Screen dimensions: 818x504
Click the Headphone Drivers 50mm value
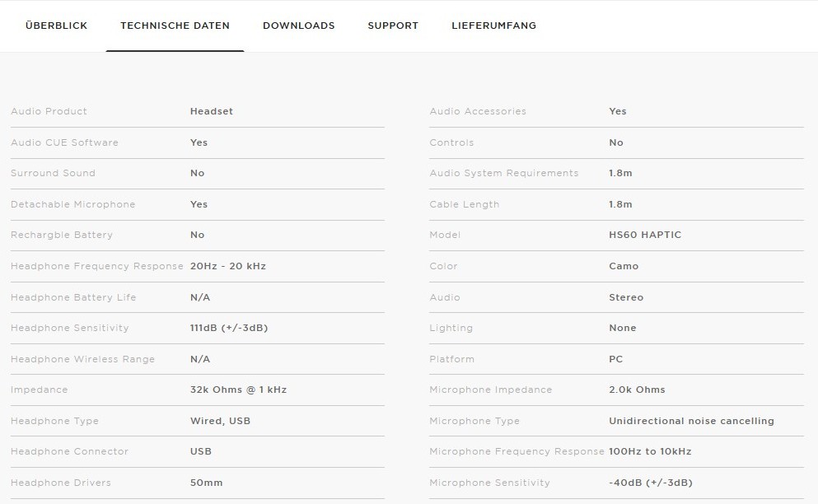pyautogui.click(x=206, y=483)
